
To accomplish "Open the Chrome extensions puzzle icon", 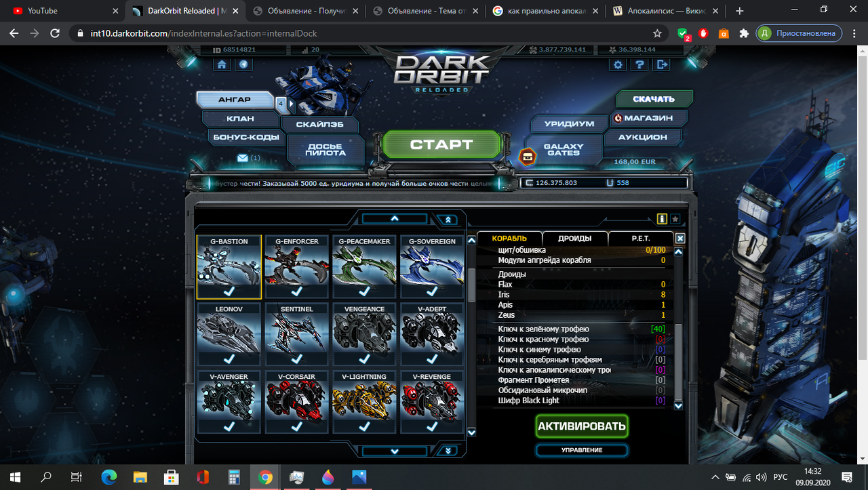I will 744,33.
